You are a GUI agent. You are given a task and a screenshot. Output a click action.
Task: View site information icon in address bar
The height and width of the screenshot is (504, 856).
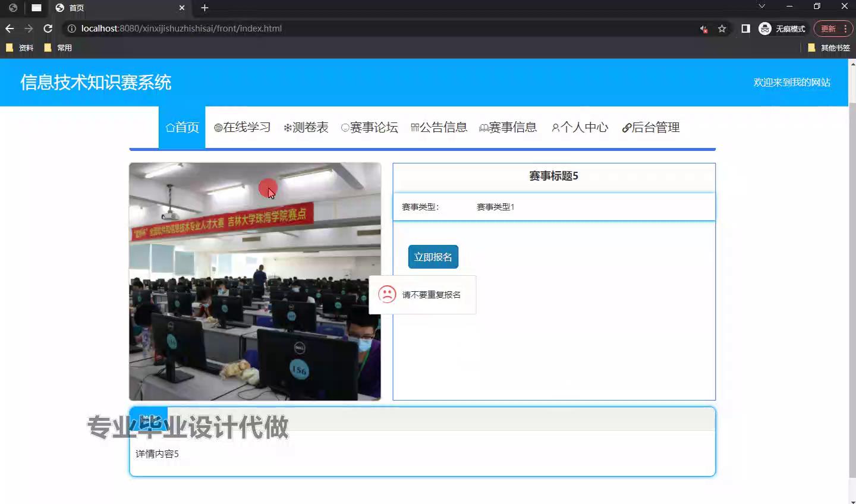point(71,29)
